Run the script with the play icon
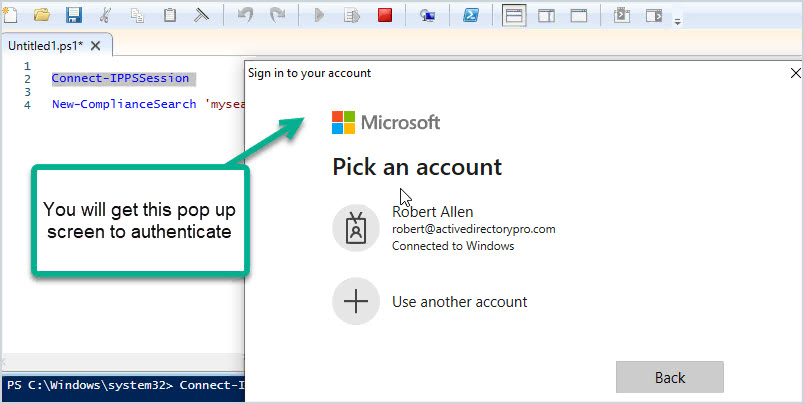The height and width of the screenshot is (404, 804). [x=319, y=15]
